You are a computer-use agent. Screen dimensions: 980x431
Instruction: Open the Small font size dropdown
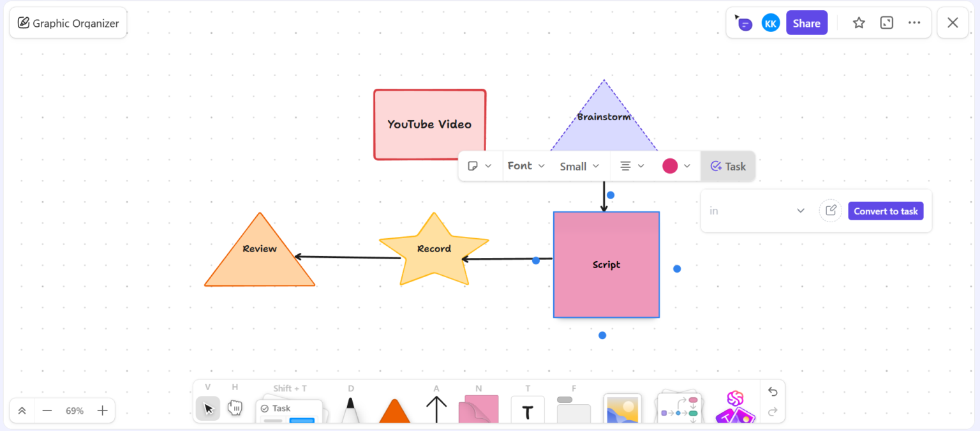[579, 165]
